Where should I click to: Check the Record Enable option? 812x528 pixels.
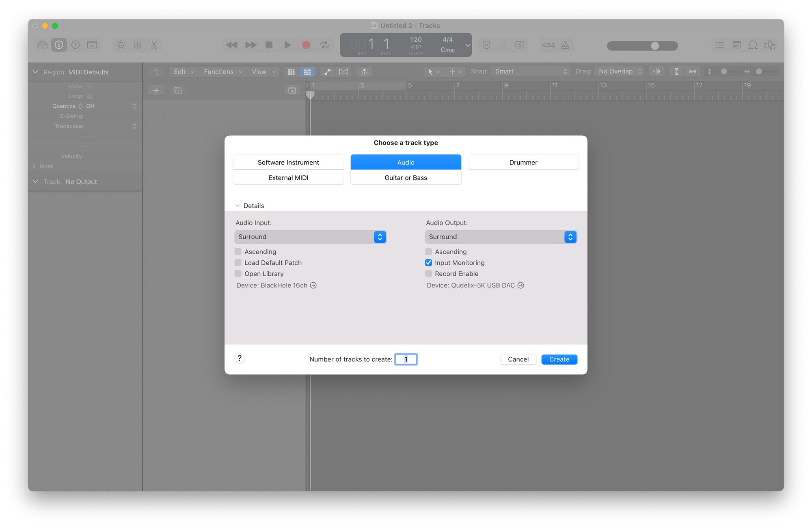pyautogui.click(x=429, y=274)
